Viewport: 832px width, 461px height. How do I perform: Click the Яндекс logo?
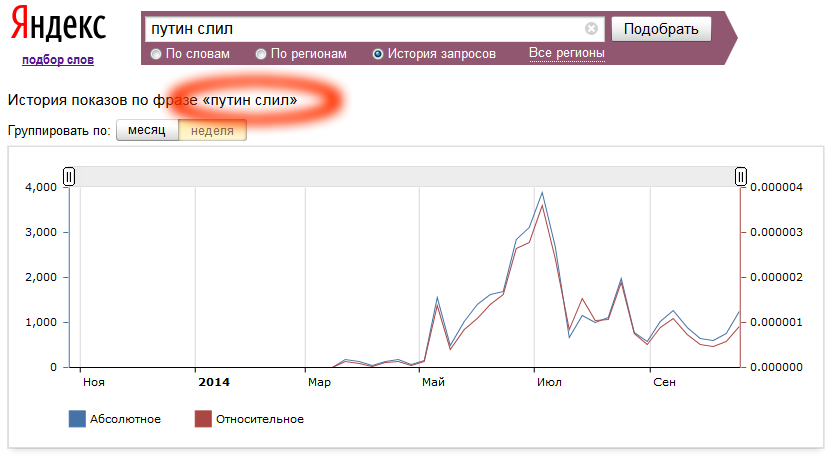59,26
